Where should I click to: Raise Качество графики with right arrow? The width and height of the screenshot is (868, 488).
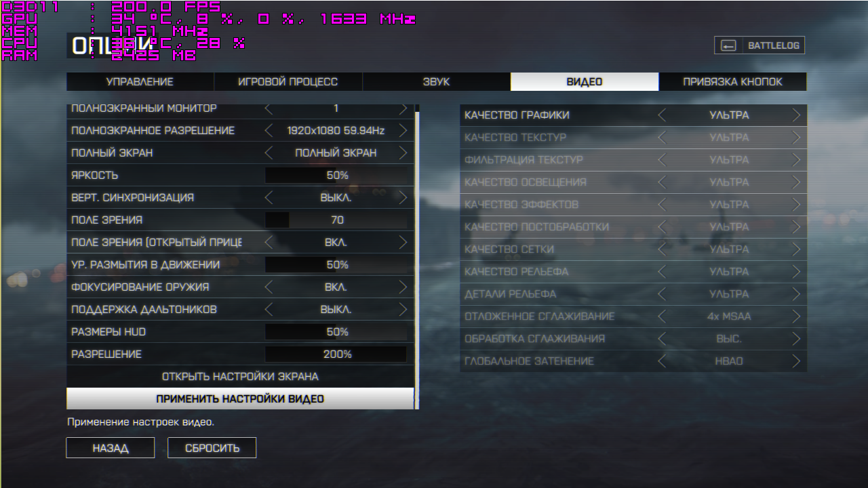796,115
